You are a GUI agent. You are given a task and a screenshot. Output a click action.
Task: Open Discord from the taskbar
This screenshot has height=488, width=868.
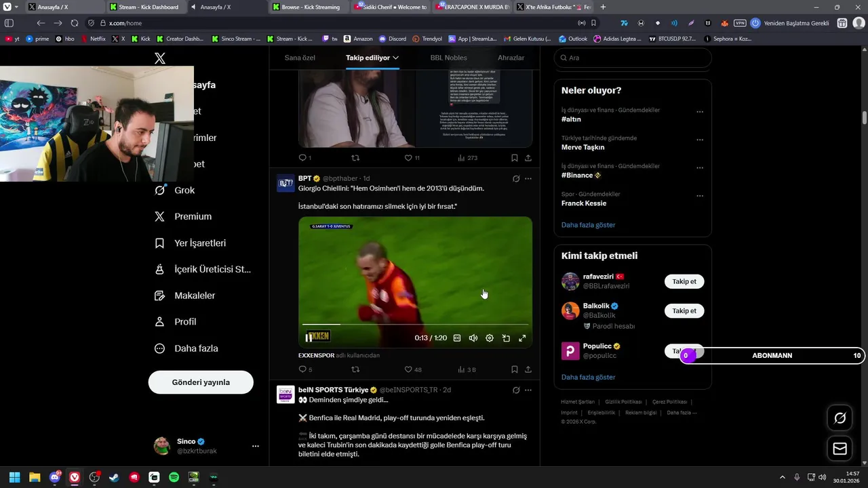coord(54,477)
